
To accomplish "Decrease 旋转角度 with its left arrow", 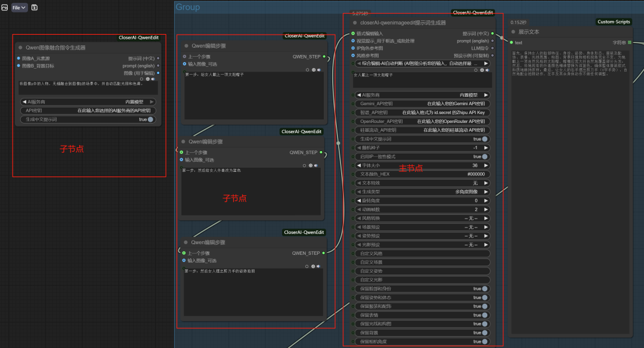I will 358,201.
